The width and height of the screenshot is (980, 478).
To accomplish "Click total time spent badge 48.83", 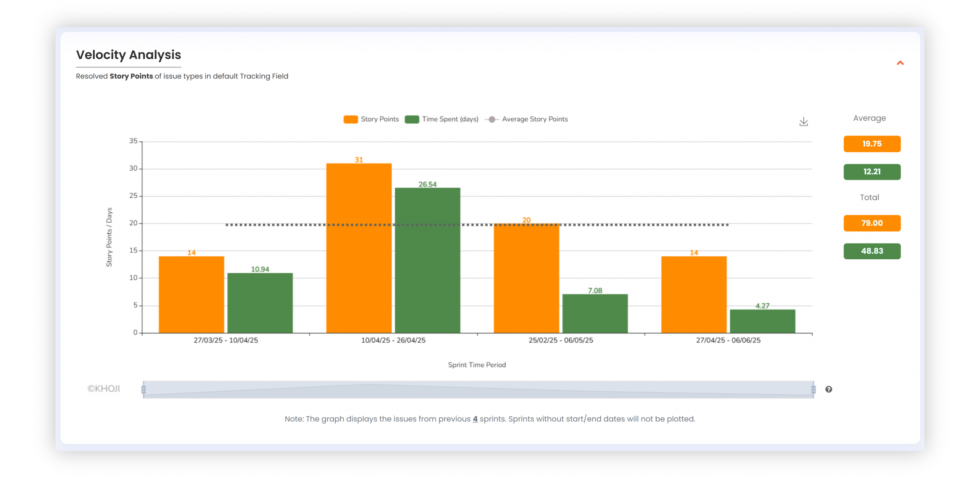I will (x=872, y=251).
